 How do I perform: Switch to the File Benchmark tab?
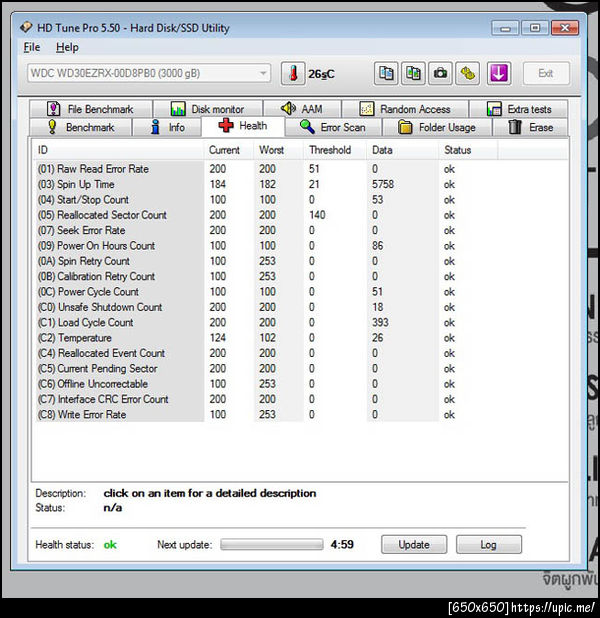pyautogui.click(x=90, y=109)
